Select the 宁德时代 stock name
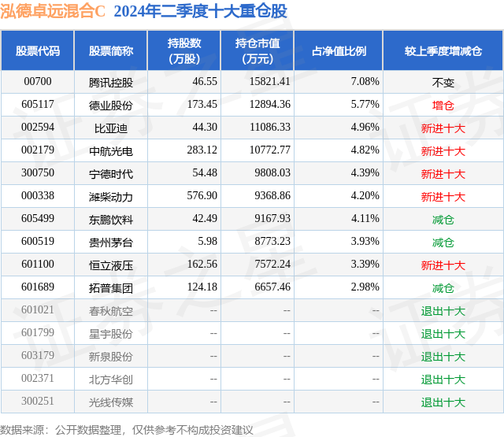This screenshot has width=504, height=437. (111, 174)
